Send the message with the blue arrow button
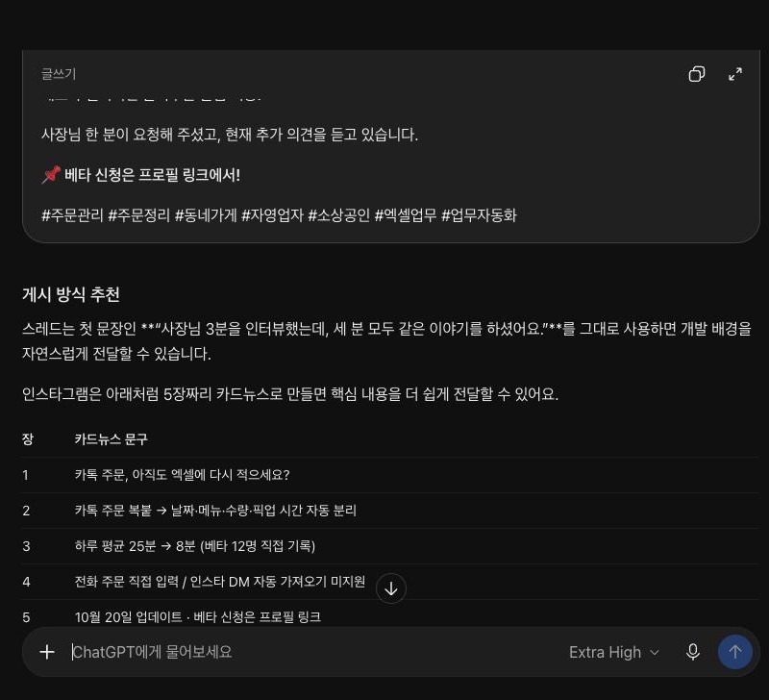769x700 pixels. pos(734,652)
